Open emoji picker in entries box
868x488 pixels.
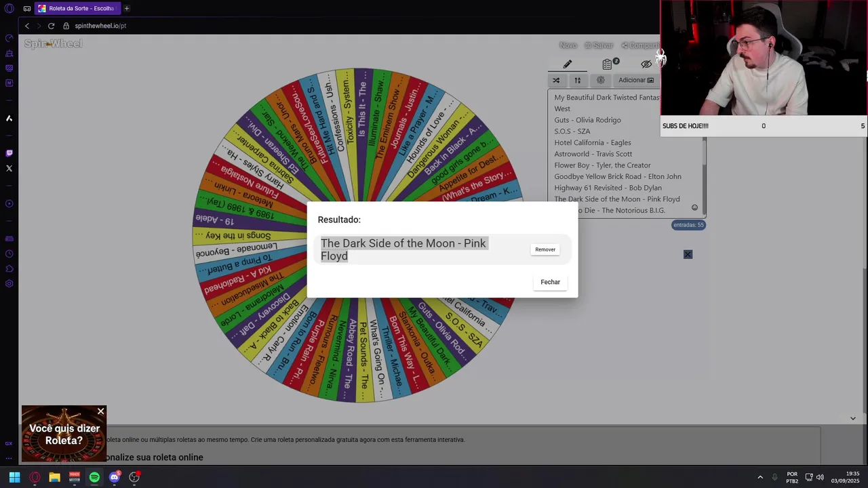694,208
